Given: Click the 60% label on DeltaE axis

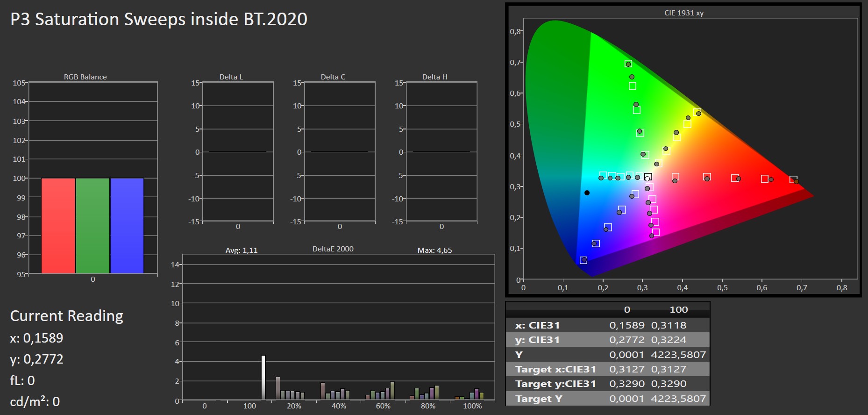Looking at the screenshot, I should coord(383,406).
